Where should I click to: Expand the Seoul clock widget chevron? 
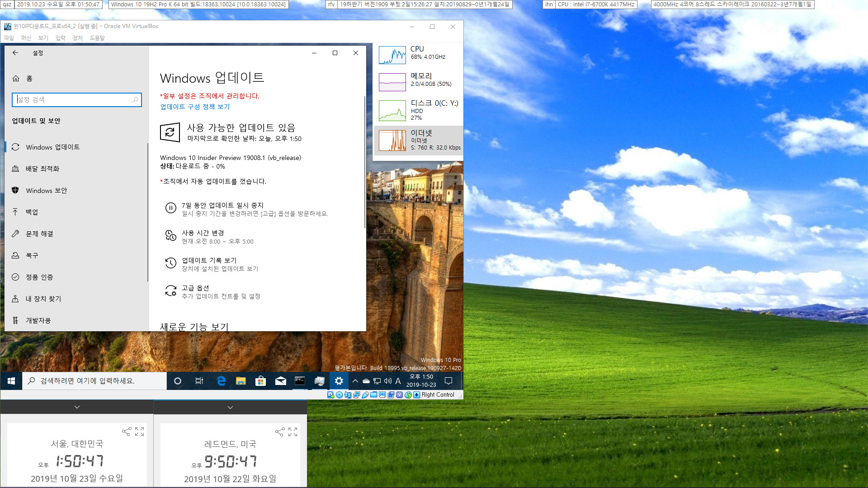click(x=77, y=407)
